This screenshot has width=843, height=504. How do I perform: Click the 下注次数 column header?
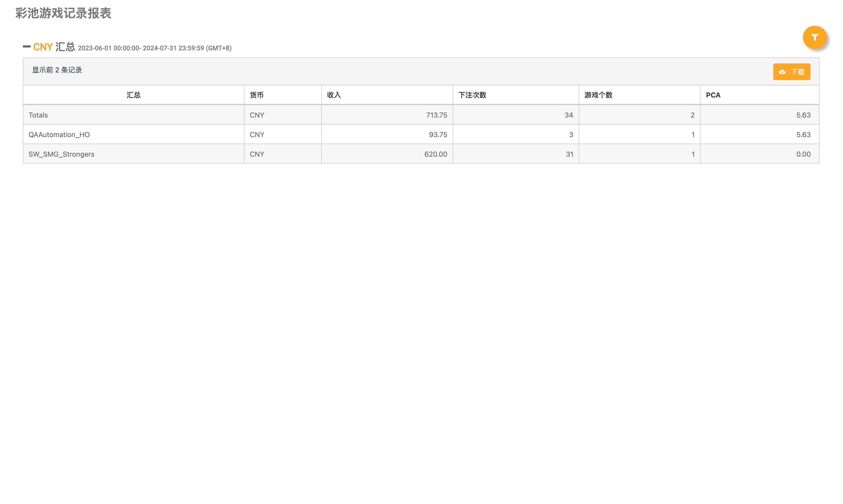(x=472, y=95)
